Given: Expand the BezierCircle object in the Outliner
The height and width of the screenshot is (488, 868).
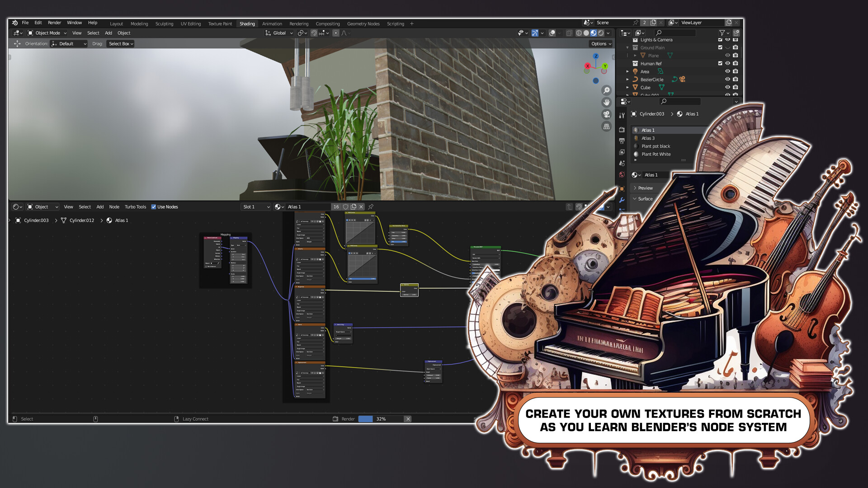Looking at the screenshot, I should (627, 80).
